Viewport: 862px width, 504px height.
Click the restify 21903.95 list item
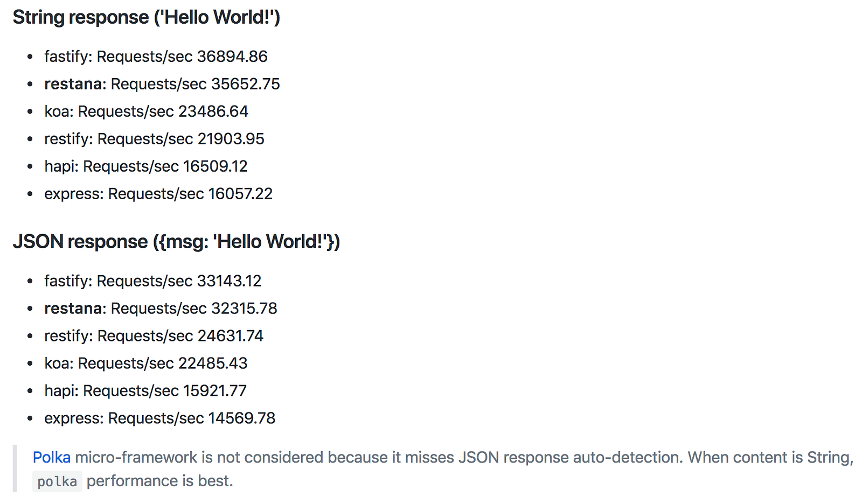(154, 139)
